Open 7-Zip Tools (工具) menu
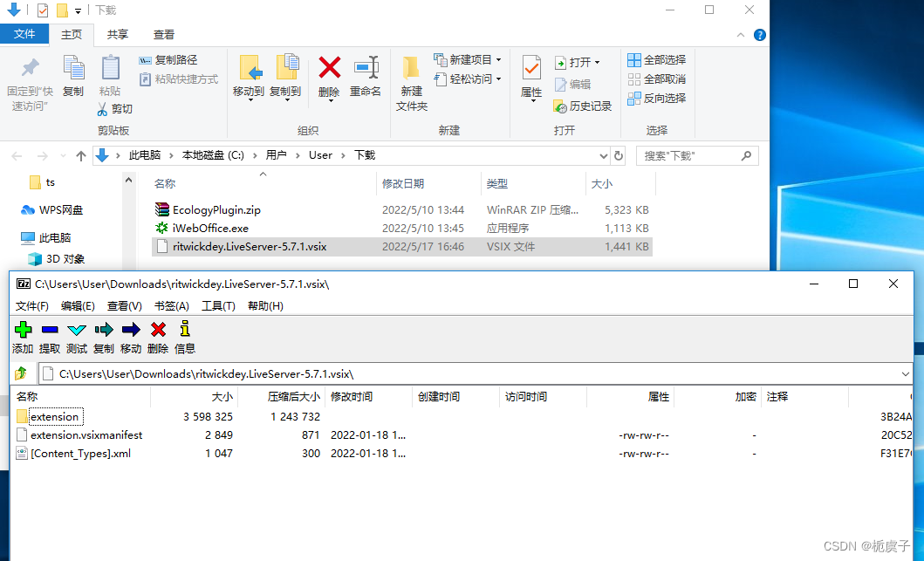Screen dimensions: 924x561 click(x=218, y=306)
